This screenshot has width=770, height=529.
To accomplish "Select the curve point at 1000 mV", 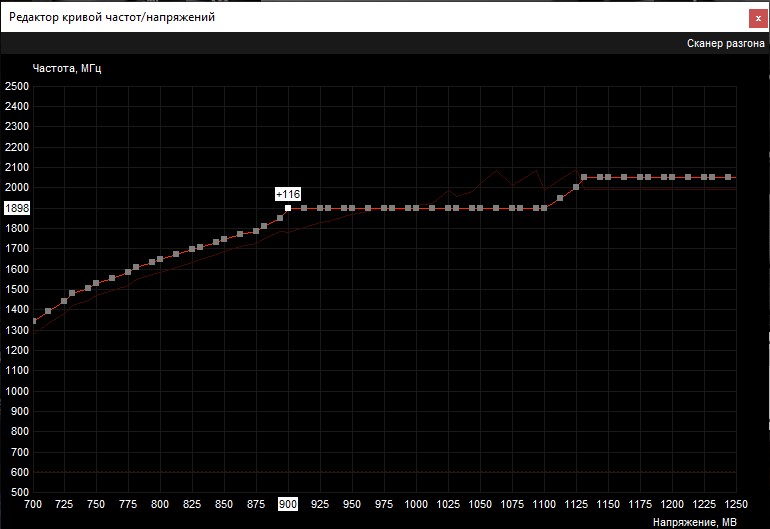I will [x=416, y=208].
